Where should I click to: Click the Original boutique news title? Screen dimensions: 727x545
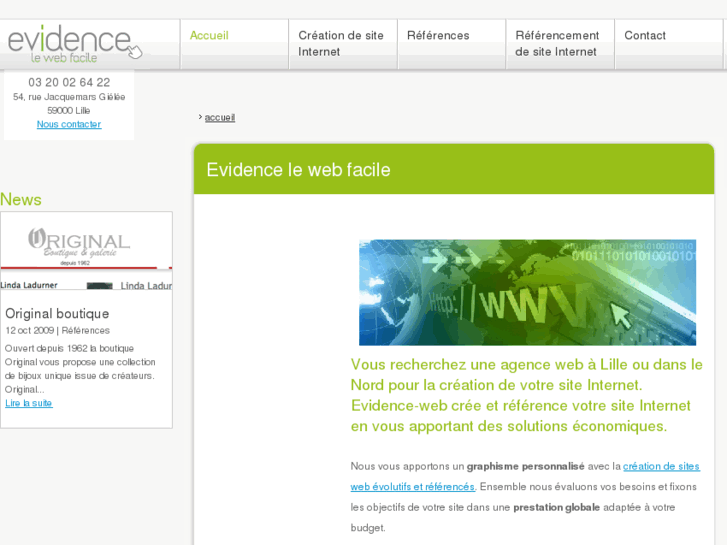[57, 314]
